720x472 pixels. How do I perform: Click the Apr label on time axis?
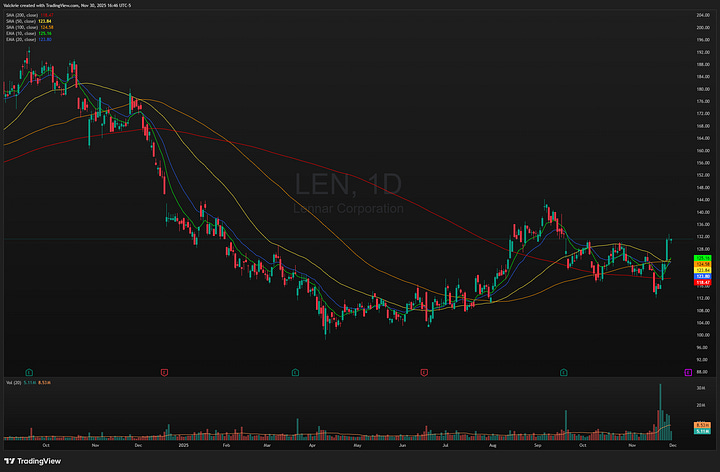(x=312, y=445)
